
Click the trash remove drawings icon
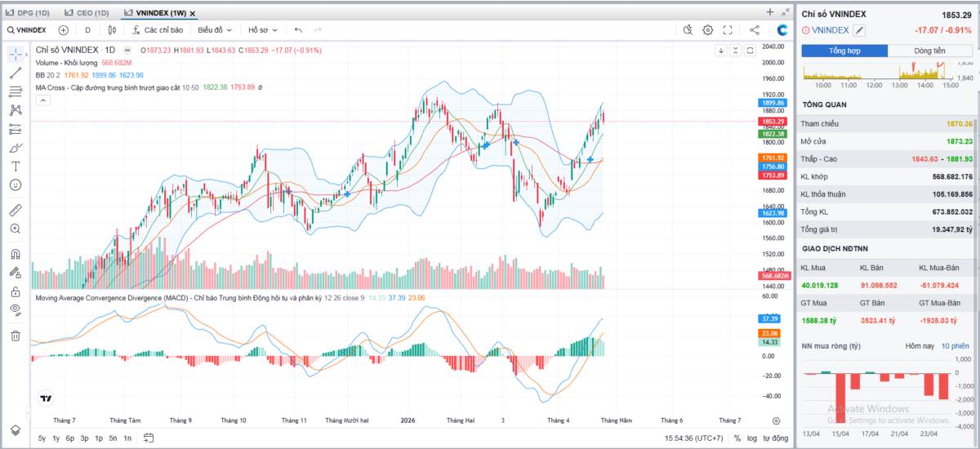[x=16, y=336]
